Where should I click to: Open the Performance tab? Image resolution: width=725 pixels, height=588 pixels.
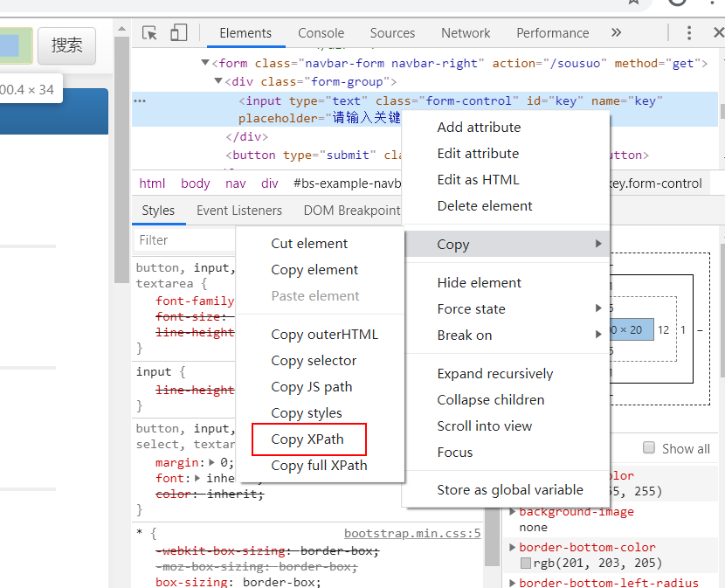point(553,33)
